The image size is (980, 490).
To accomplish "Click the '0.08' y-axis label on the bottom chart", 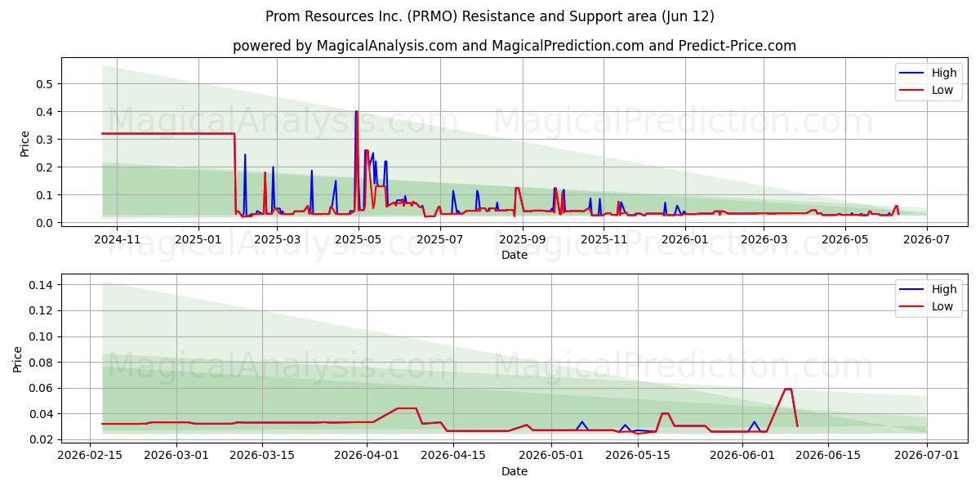I will (x=42, y=363).
